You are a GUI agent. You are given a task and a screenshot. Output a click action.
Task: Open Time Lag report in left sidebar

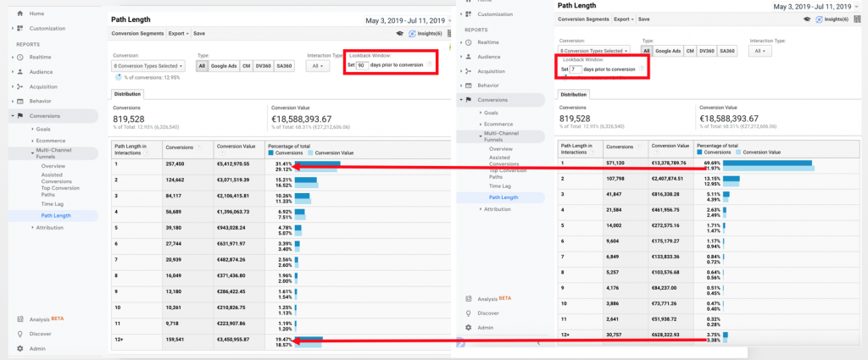pyautogui.click(x=53, y=203)
